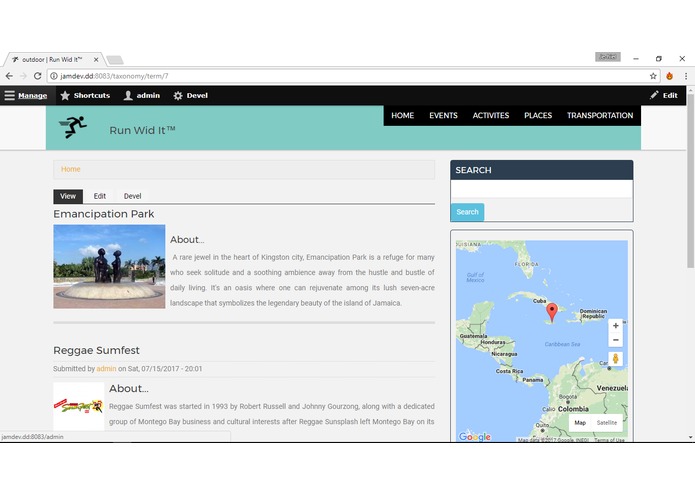The width and height of the screenshot is (695, 494).
Task: Click the browser forward arrow
Action: click(23, 76)
